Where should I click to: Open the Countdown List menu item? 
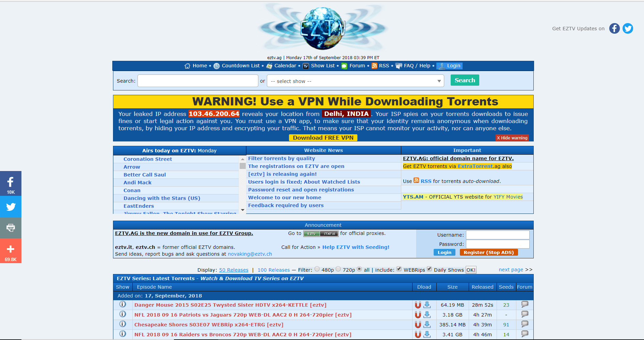pyautogui.click(x=240, y=66)
